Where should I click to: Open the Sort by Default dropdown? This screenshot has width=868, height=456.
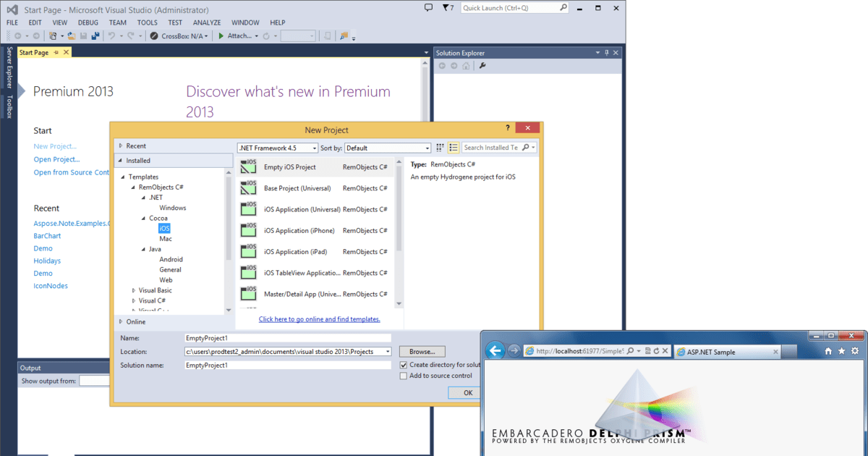[388, 148]
